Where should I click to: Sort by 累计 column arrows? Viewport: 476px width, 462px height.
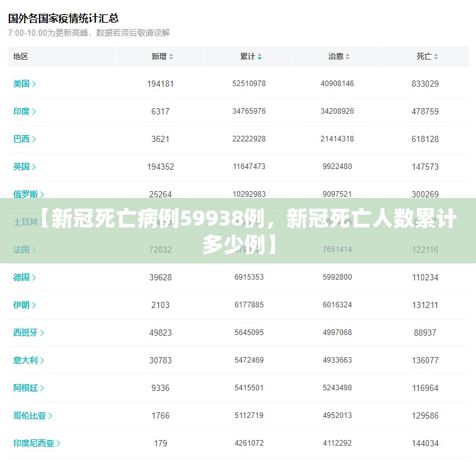(259, 57)
